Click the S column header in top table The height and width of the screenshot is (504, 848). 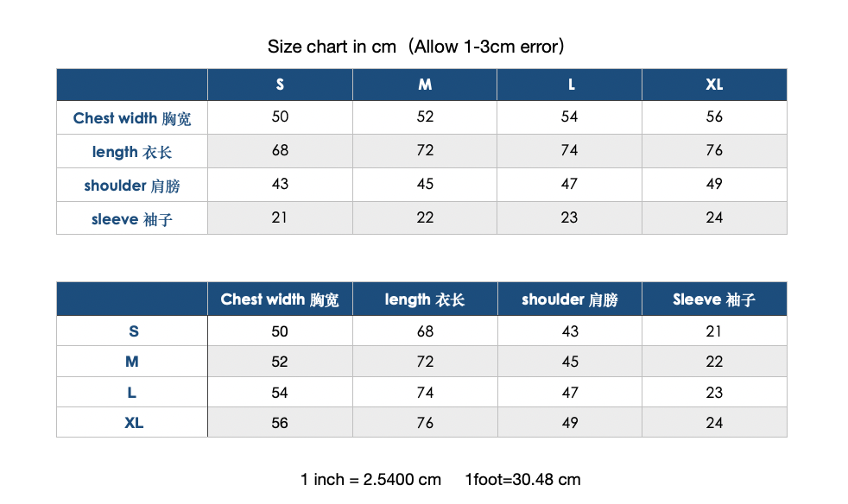click(x=280, y=85)
